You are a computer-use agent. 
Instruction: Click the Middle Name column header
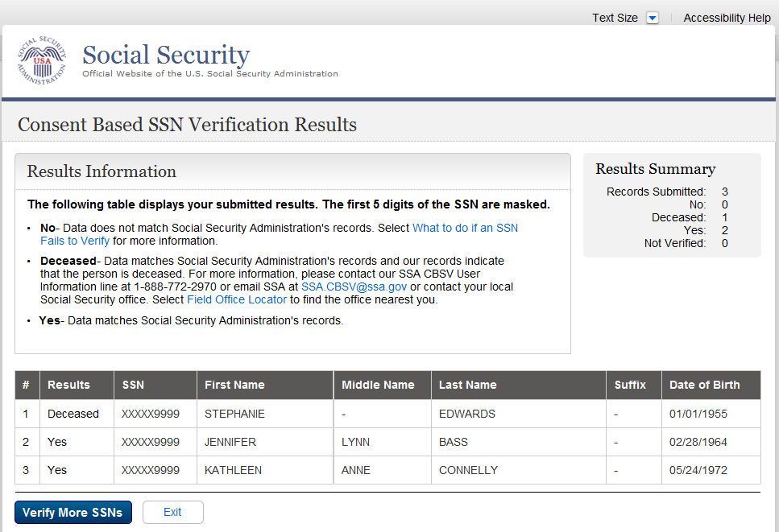(378, 385)
